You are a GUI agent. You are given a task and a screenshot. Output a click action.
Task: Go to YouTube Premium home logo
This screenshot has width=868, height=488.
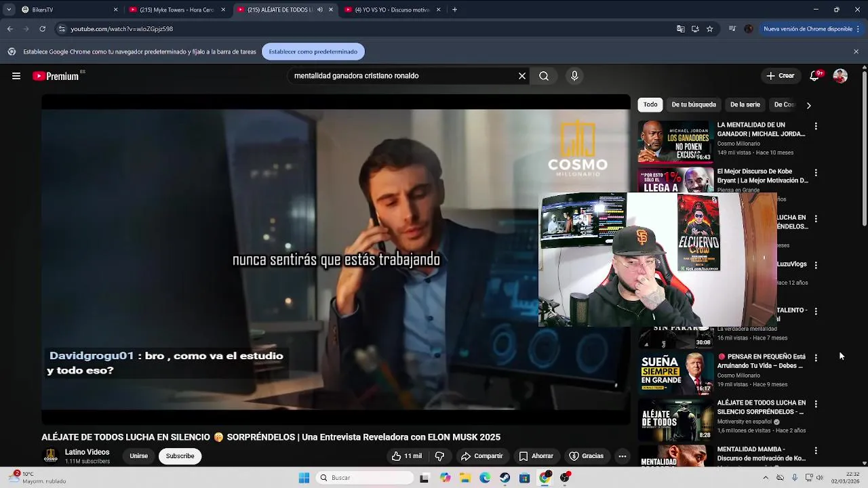click(56, 76)
